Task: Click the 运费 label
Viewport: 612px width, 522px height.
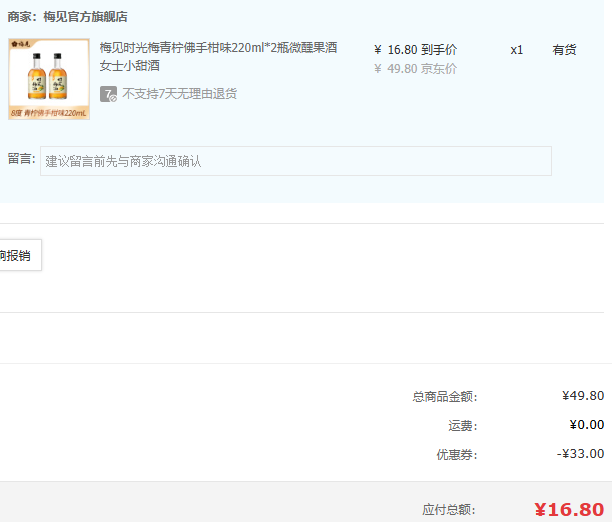Action: click(x=463, y=426)
